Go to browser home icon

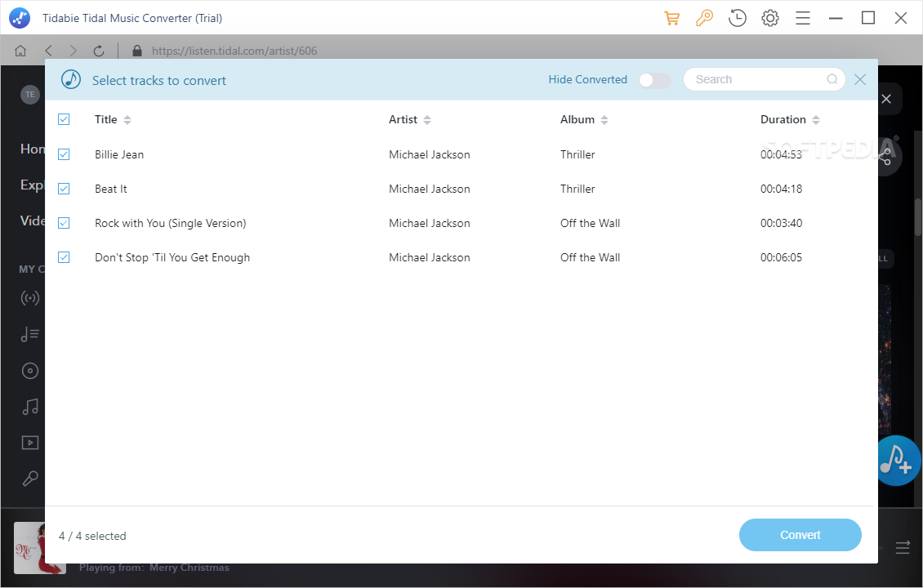(20, 51)
